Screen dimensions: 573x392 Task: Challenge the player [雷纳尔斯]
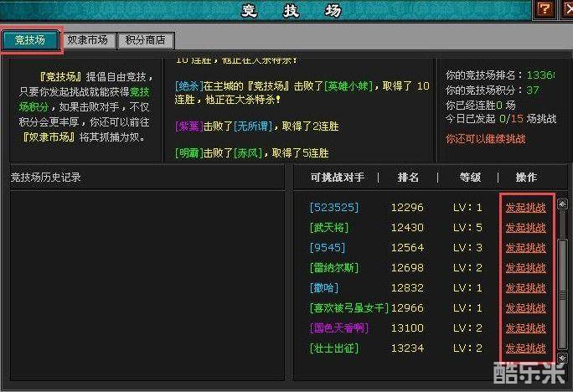(x=525, y=268)
